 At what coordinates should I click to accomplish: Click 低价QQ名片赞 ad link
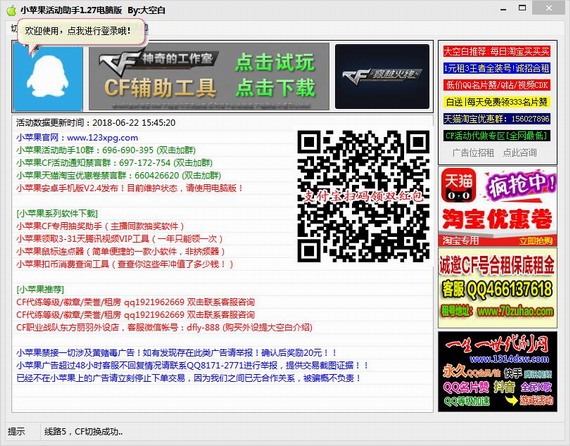point(497,85)
